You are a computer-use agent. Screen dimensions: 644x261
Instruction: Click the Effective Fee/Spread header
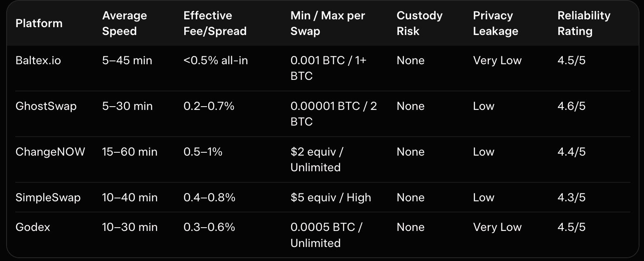pyautogui.click(x=215, y=23)
